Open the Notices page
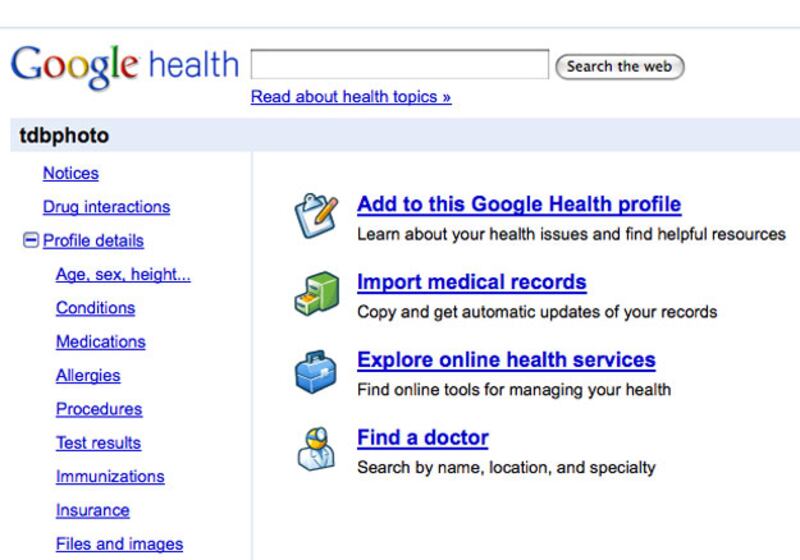This screenshot has width=800, height=560. [70, 173]
